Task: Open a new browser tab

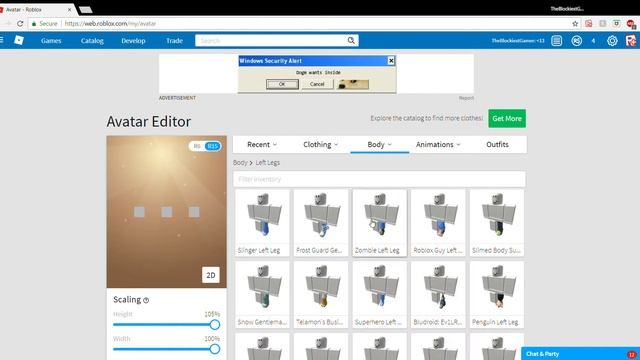Action: [x=85, y=10]
